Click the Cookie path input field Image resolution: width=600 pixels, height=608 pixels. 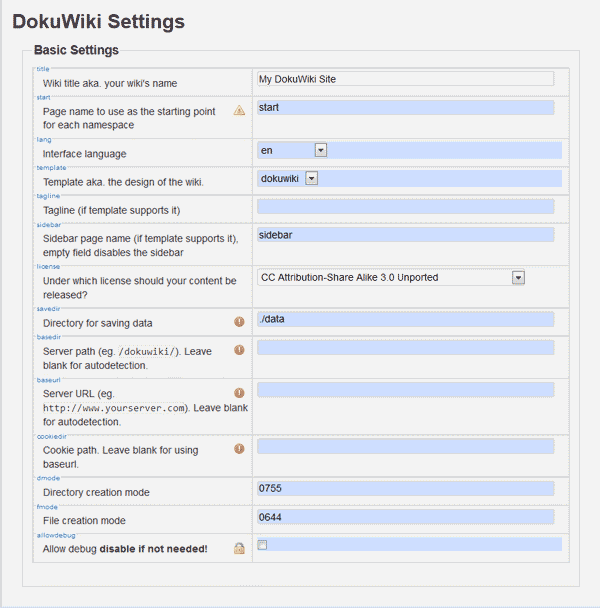click(x=405, y=446)
